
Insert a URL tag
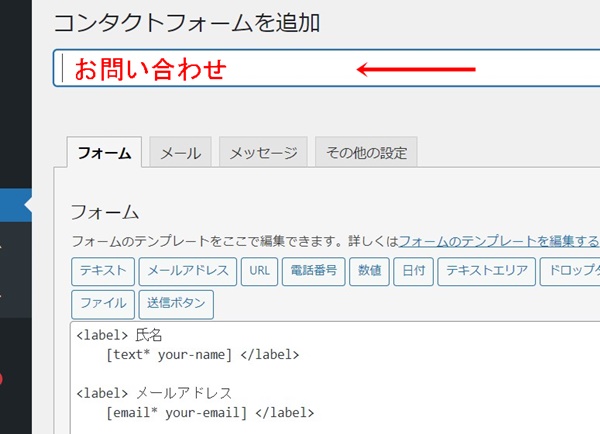[259, 271]
